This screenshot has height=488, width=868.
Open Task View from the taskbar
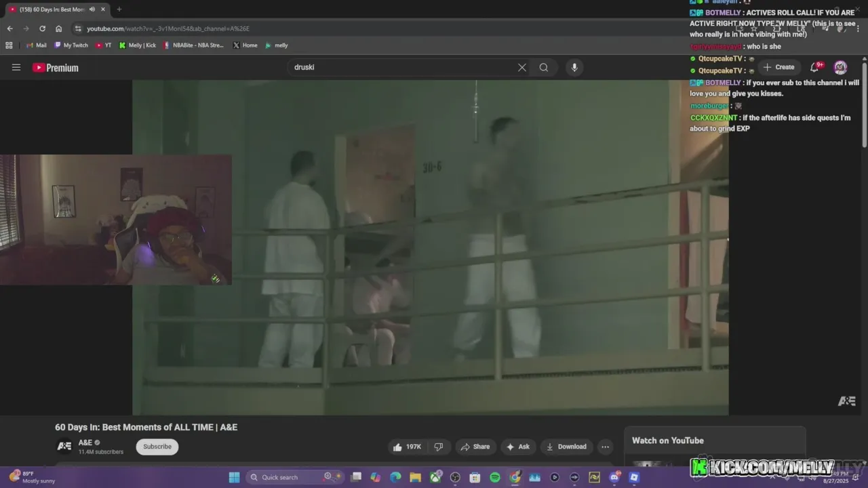click(x=356, y=477)
